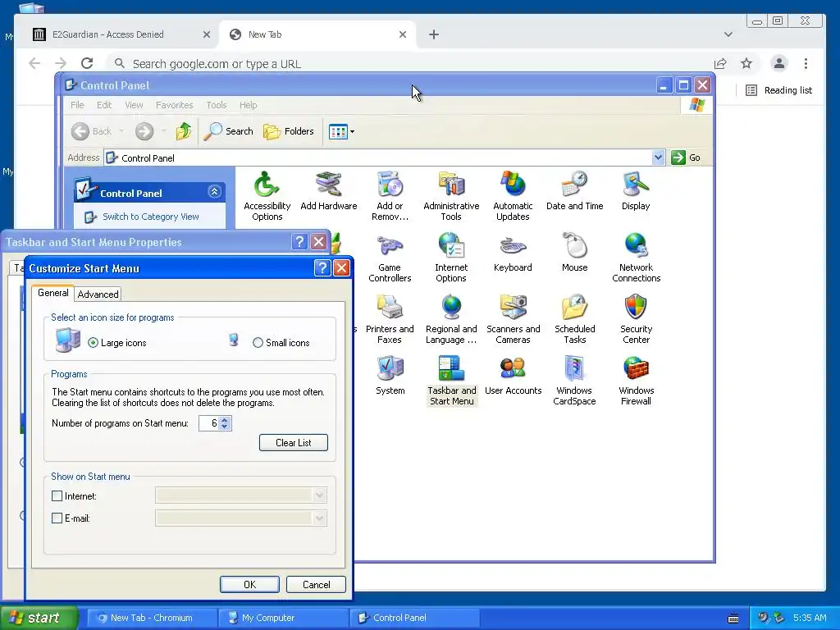
Task: Open the Internet program dropdown
Action: click(320, 495)
